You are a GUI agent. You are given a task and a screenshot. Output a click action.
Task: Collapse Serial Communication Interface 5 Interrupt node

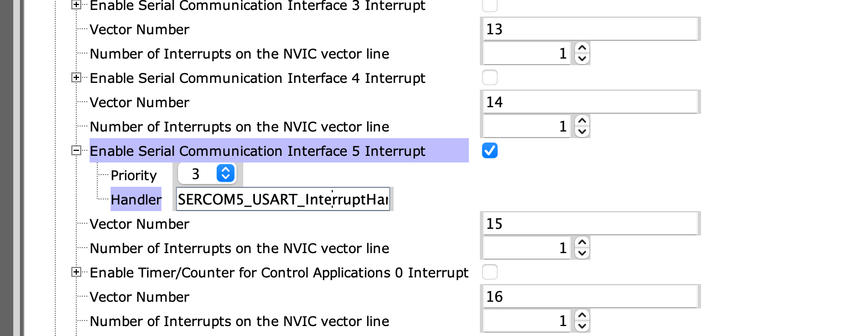(76, 151)
